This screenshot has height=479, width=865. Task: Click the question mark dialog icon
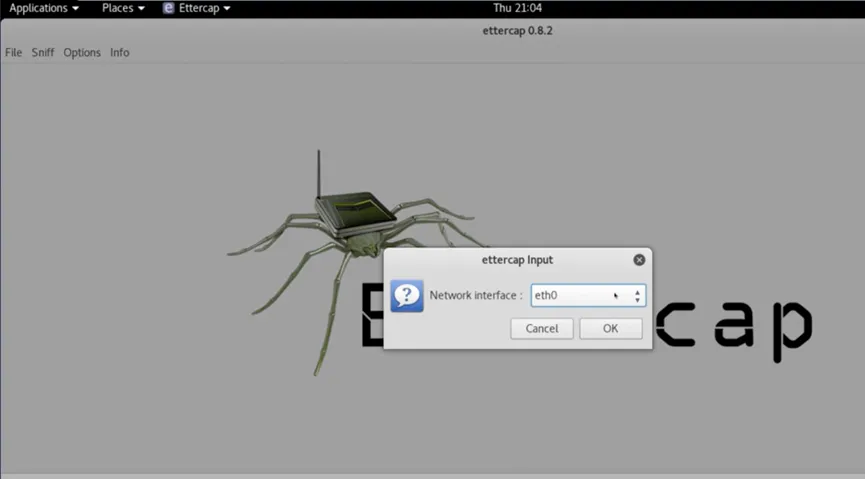point(407,296)
